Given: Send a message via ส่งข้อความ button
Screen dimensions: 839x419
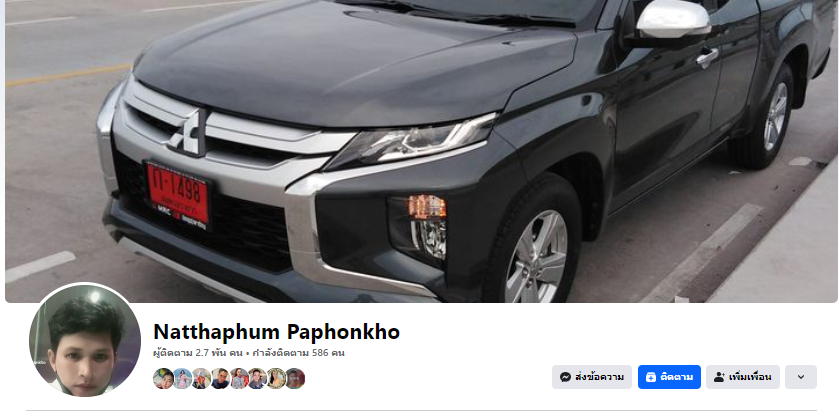Looking at the screenshot, I should [592, 377].
